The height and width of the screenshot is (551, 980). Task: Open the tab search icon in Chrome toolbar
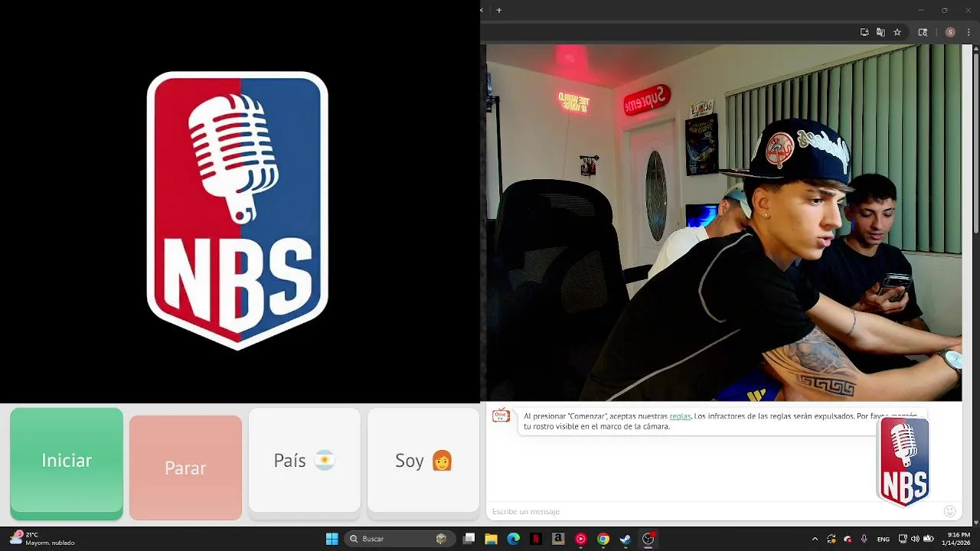923,32
